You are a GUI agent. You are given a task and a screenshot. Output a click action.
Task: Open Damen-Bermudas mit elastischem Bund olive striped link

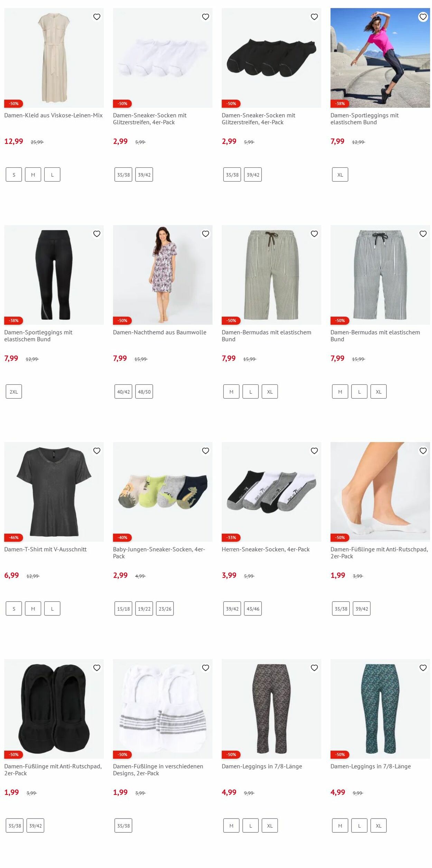tap(266, 336)
